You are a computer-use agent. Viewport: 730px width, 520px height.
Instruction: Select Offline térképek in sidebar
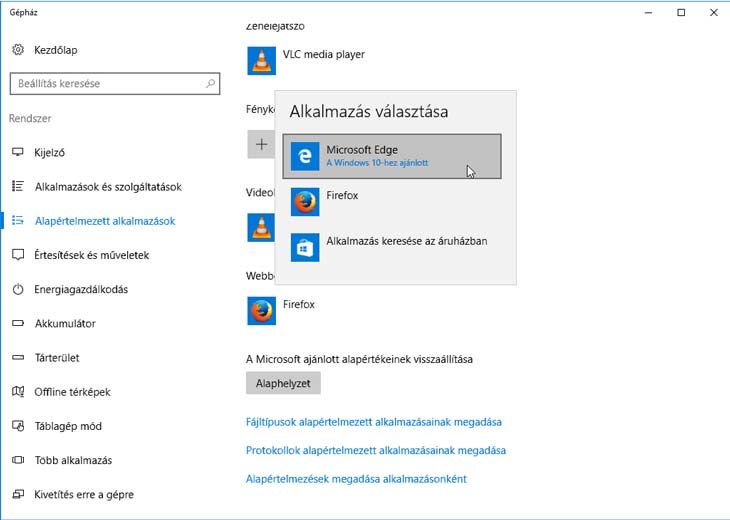coord(72,392)
